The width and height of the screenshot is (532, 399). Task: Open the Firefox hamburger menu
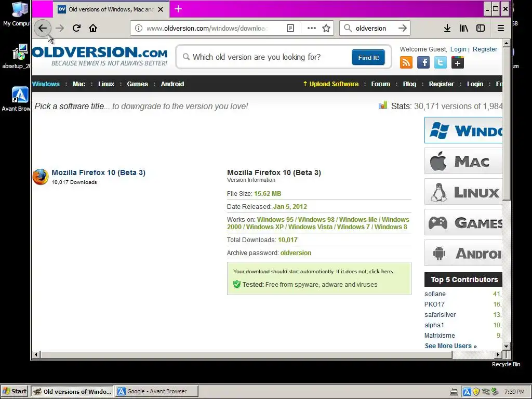tap(501, 28)
